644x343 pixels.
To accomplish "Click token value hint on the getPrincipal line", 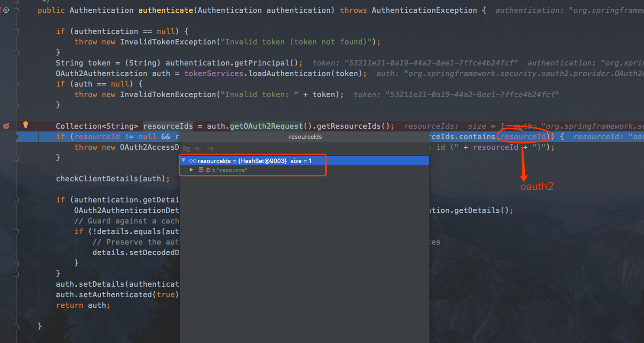I will 415,63.
